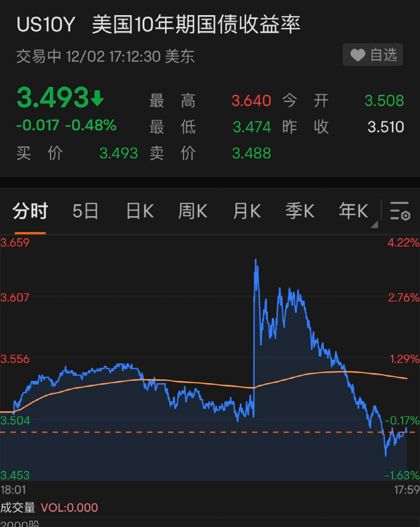Tap the chart's highest blue spike
This screenshot has height=527, width=420.
(256, 262)
